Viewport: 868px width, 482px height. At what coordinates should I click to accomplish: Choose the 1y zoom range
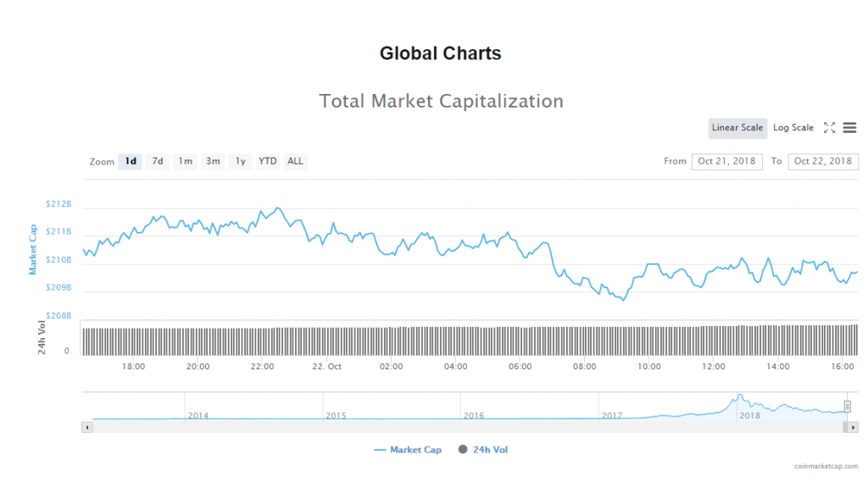(241, 161)
